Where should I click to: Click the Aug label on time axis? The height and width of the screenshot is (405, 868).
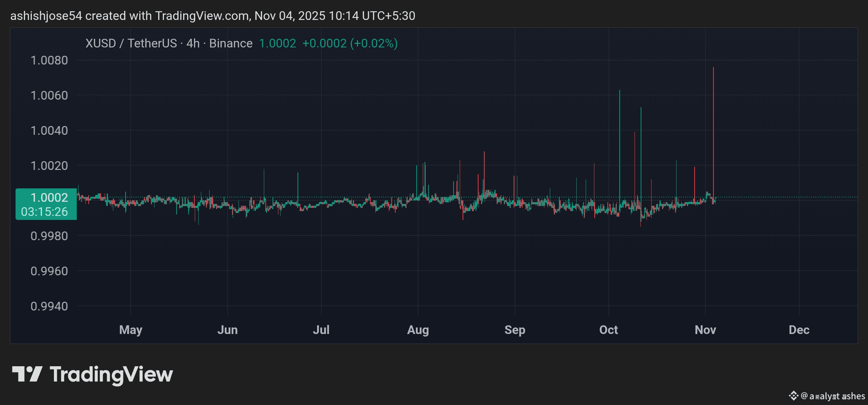418,330
